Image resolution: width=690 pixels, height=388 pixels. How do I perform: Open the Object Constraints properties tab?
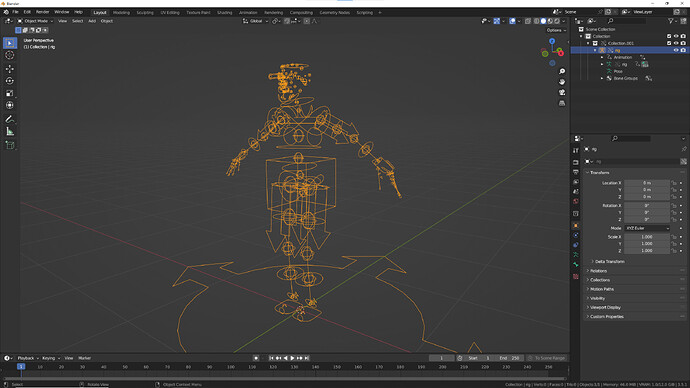click(x=576, y=245)
